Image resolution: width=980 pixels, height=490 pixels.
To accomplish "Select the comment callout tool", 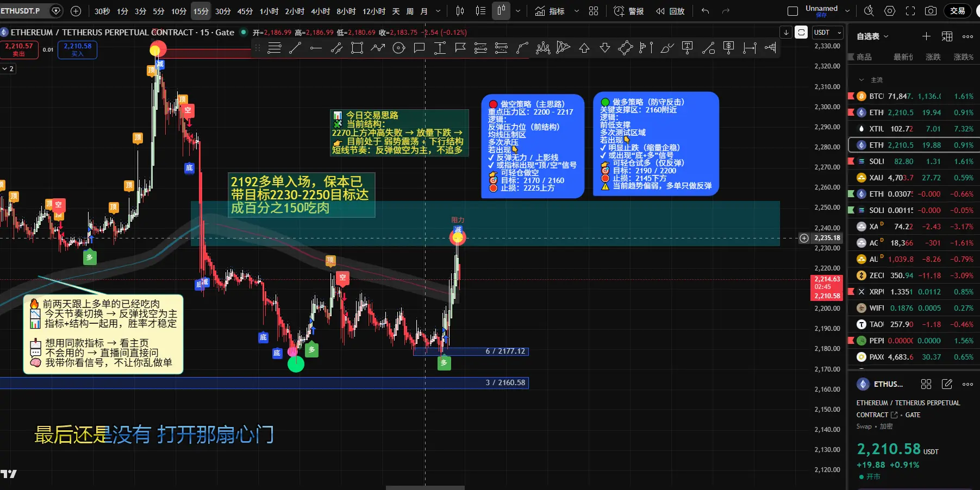I will (419, 48).
